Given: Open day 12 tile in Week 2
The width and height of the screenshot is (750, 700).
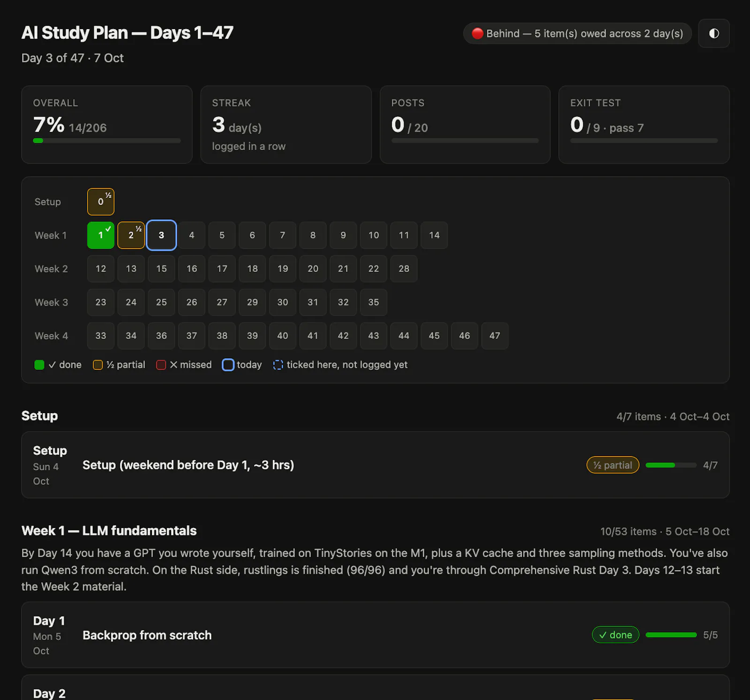Looking at the screenshot, I should 101,269.
